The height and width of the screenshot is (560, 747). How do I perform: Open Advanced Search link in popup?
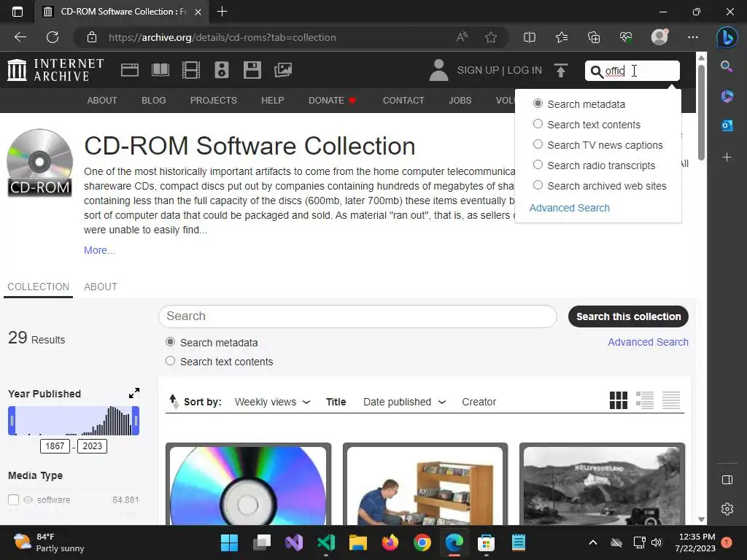[x=569, y=208]
